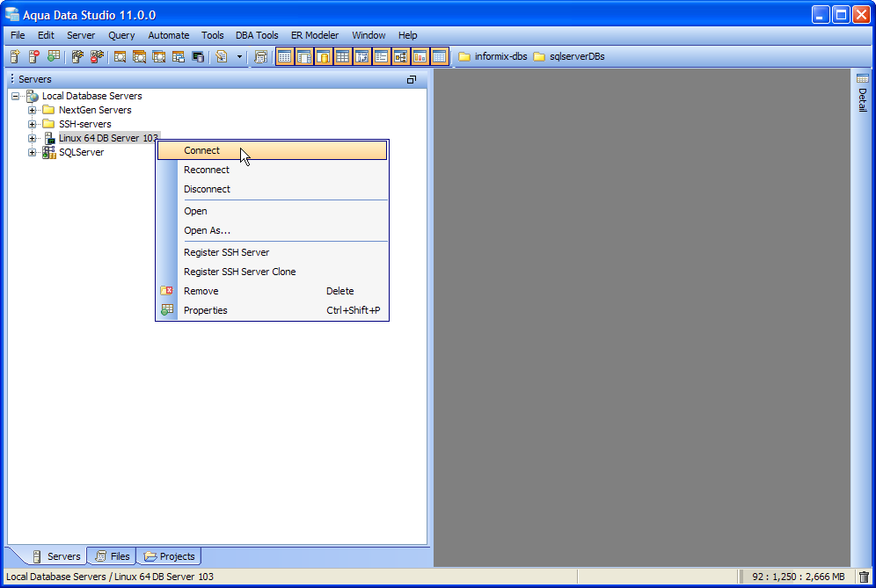Click the trash garbage collection icon
Image resolution: width=876 pixels, height=588 pixels.
pos(865,577)
